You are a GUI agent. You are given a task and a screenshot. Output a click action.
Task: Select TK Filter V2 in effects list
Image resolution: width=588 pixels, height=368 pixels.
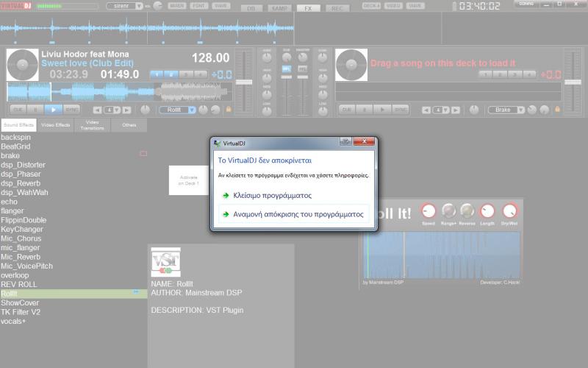21,312
